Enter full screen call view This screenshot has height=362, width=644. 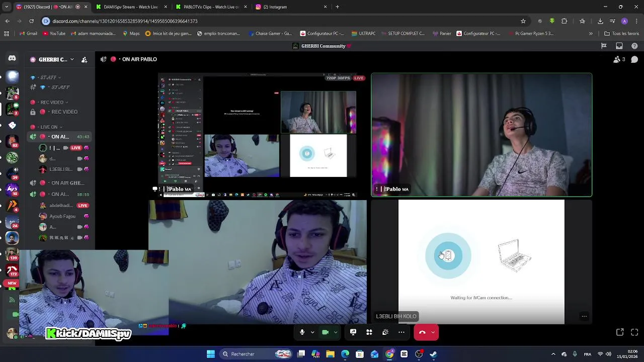[x=634, y=332]
